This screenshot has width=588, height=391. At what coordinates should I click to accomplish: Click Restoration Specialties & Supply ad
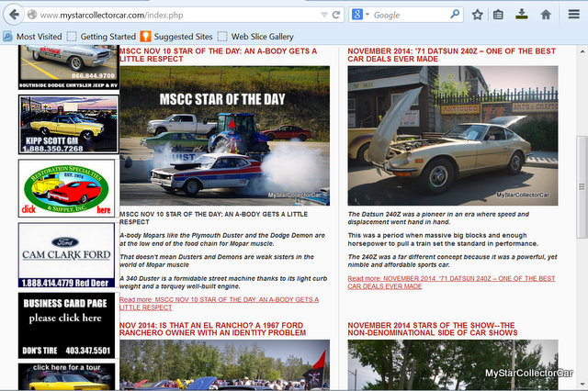point(67,188)
